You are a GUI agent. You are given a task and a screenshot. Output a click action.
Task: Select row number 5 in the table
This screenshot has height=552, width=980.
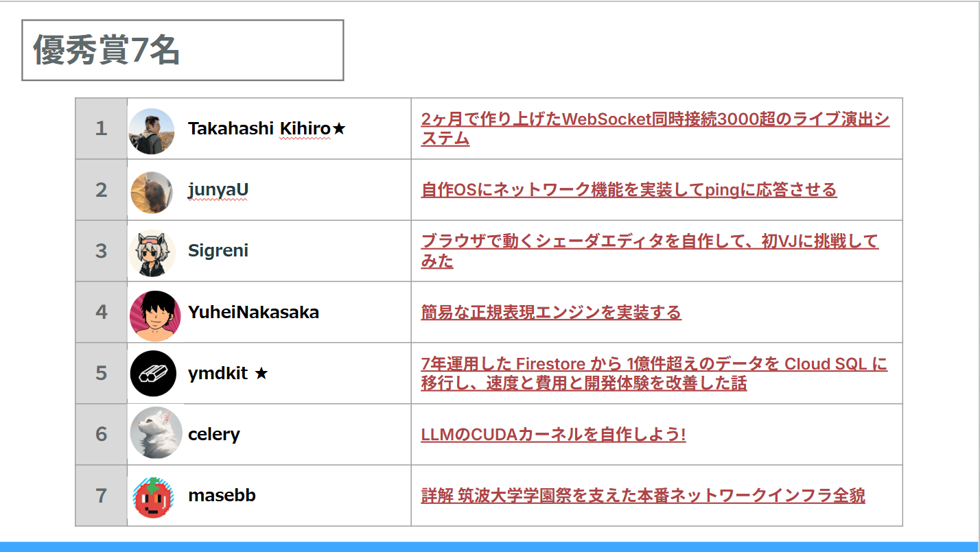pos(100,373)
